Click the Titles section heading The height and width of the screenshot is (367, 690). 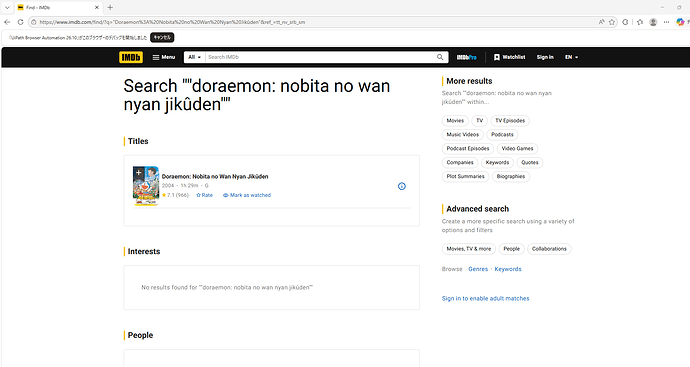coord(138,141)
